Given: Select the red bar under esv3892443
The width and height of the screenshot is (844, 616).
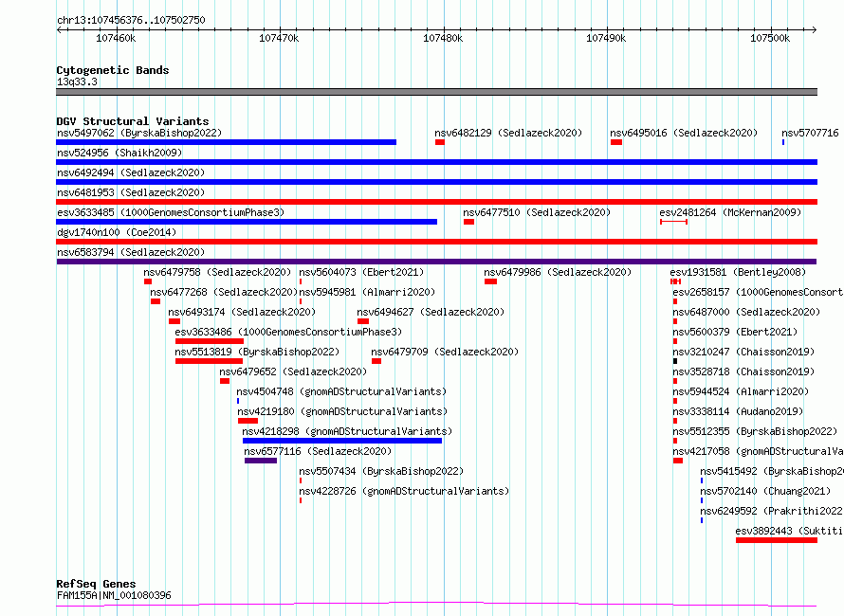Looking at the screenshot, I should tap(777, 540).
